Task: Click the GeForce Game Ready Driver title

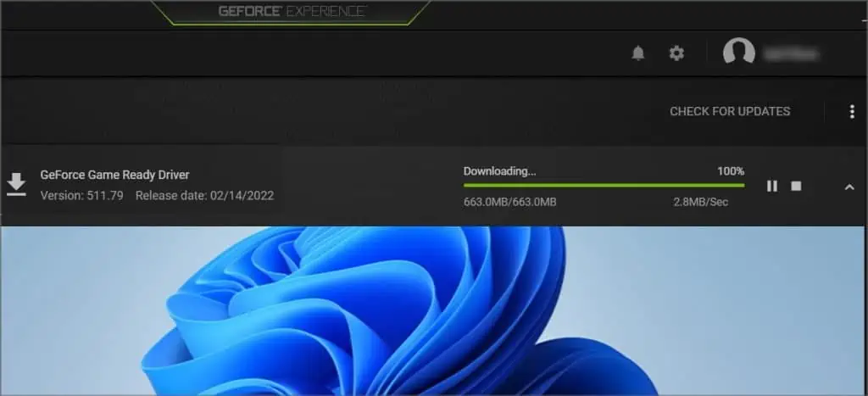Action: (x=114, y=175)
